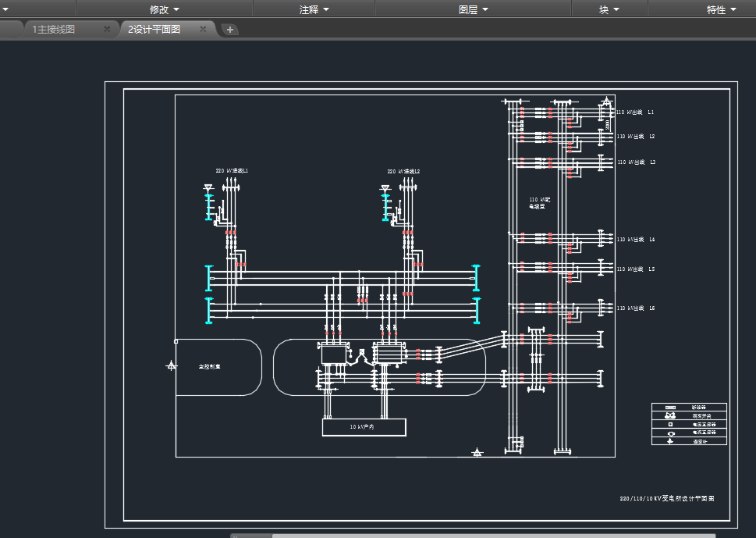Pick the 电压互感器 square symbol in legend
The image size is (756, 538).
point(670,424)
